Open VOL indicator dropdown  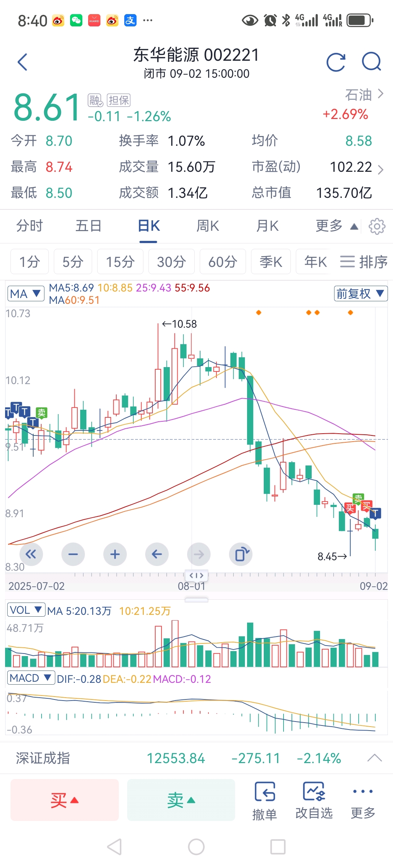[26, 610]
